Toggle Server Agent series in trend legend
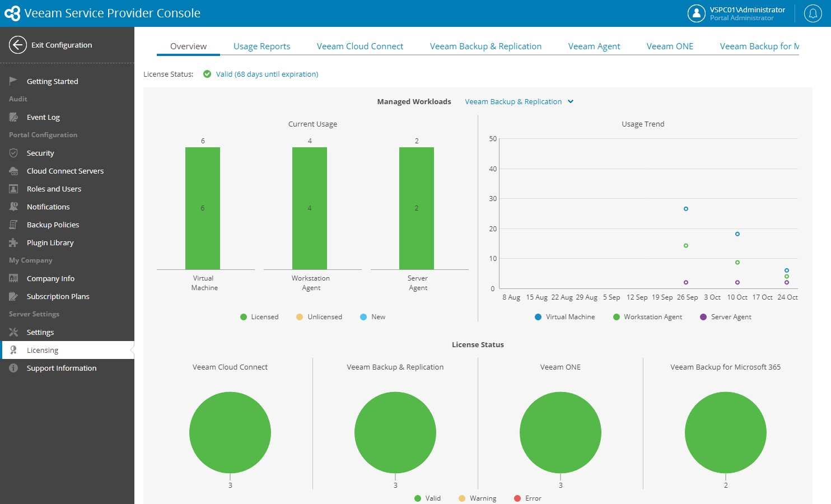Screen dimensions: 831x504 725,317
